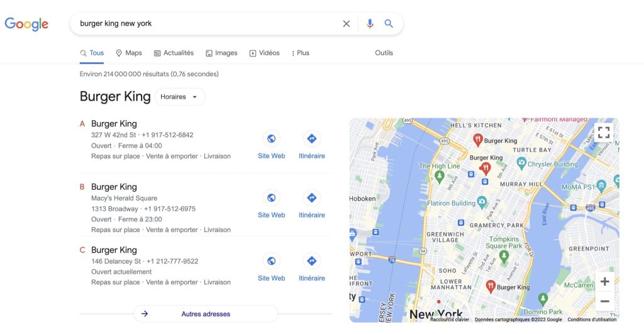
Task: Expand the map to fullscreen
Action: coord(604,132)
